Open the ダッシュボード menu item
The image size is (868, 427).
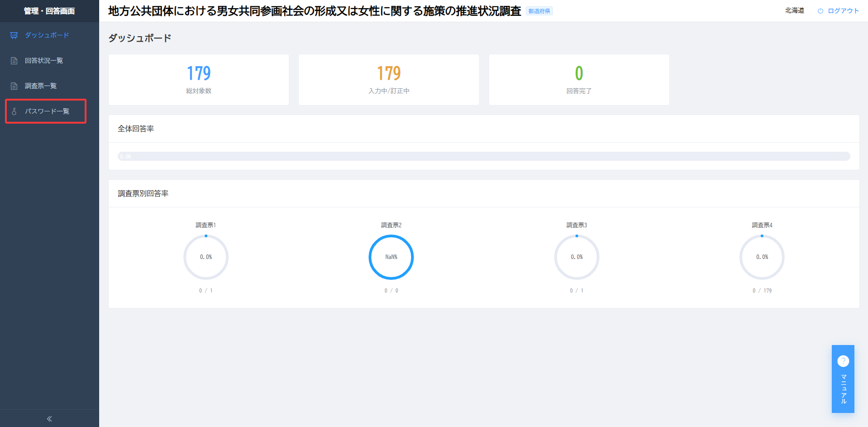tap(49, 35)
